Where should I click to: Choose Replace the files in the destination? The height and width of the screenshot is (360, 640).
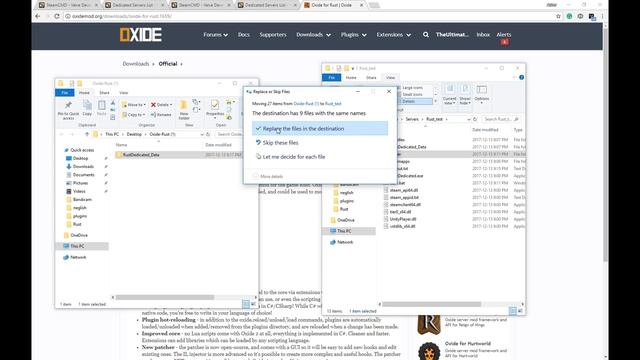pos(320,129)
